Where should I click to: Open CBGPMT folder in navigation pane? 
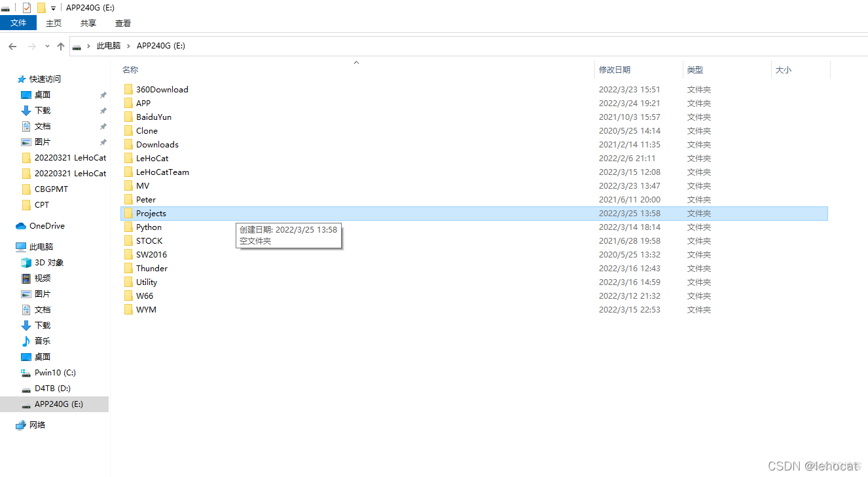[x=51, y=189]
